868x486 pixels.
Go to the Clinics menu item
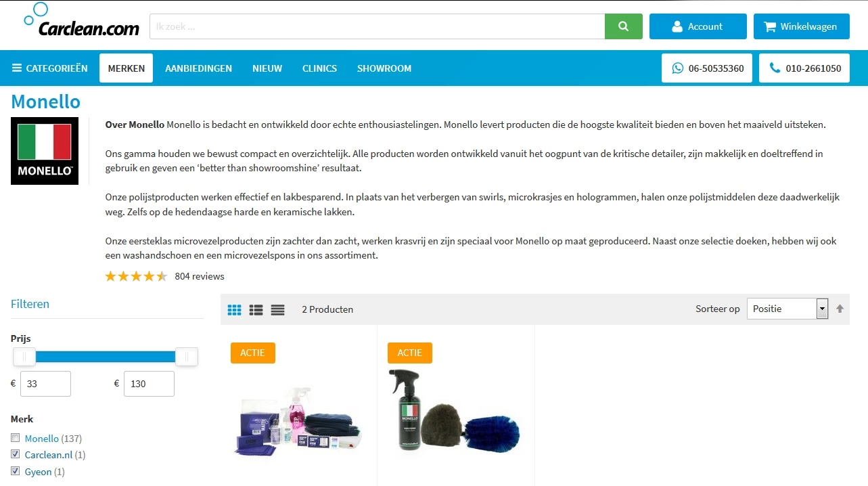pyautogui.click(x=319, y=68)
